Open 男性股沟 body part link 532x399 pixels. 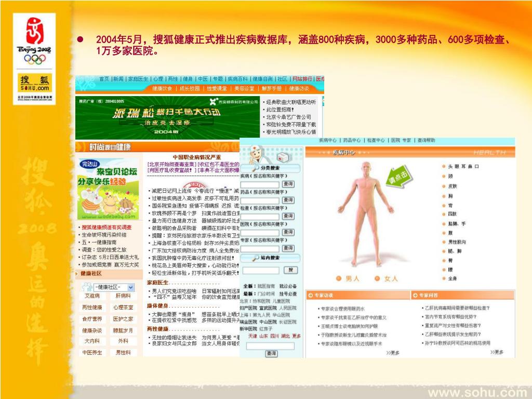coord(457,242)
